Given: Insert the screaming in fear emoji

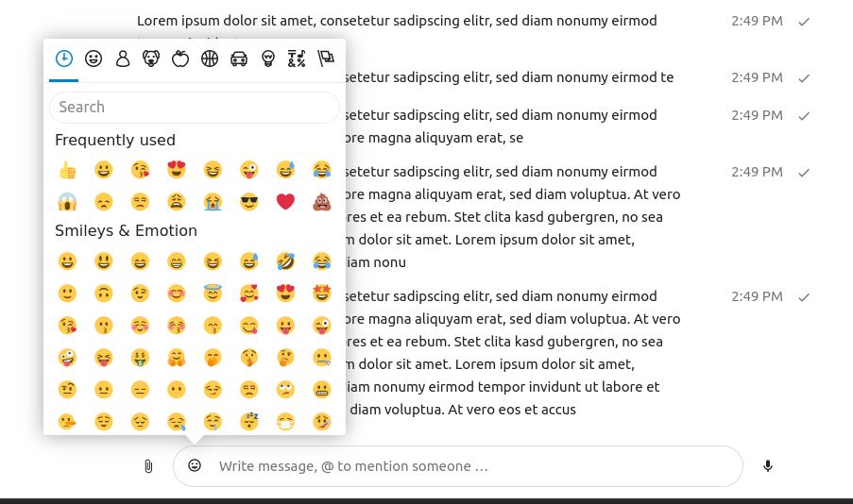Looking at the screenshot, I should [x=67, y=201].
